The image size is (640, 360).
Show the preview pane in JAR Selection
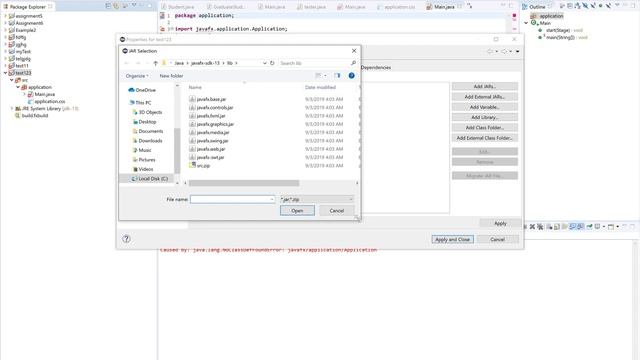click(337, 76)
